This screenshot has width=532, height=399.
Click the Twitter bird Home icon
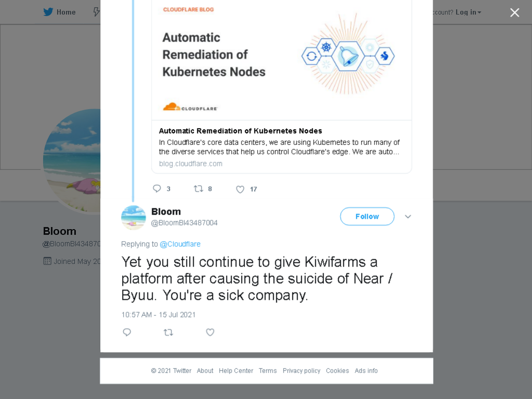(x=48, y=12)
